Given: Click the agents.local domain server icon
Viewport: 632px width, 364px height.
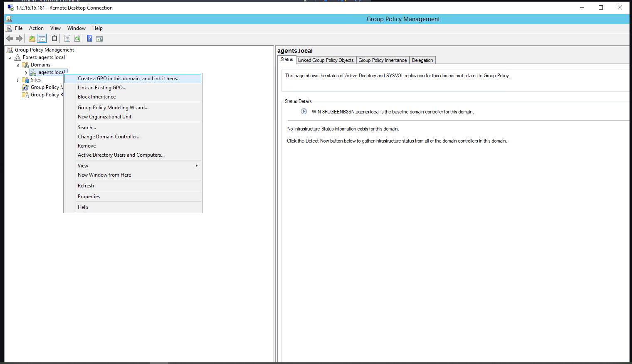Looking at the screenshot, I should click(x=33, y=72).
